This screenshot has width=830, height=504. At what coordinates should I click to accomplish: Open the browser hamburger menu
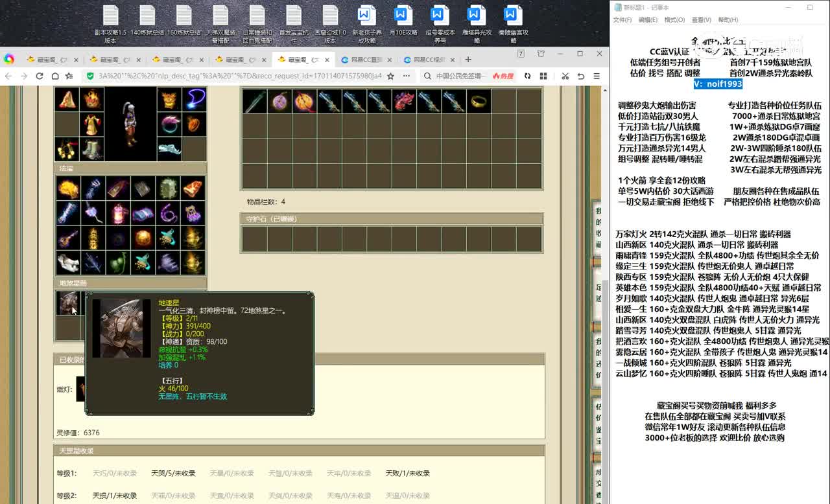click(x=597, y=76)
